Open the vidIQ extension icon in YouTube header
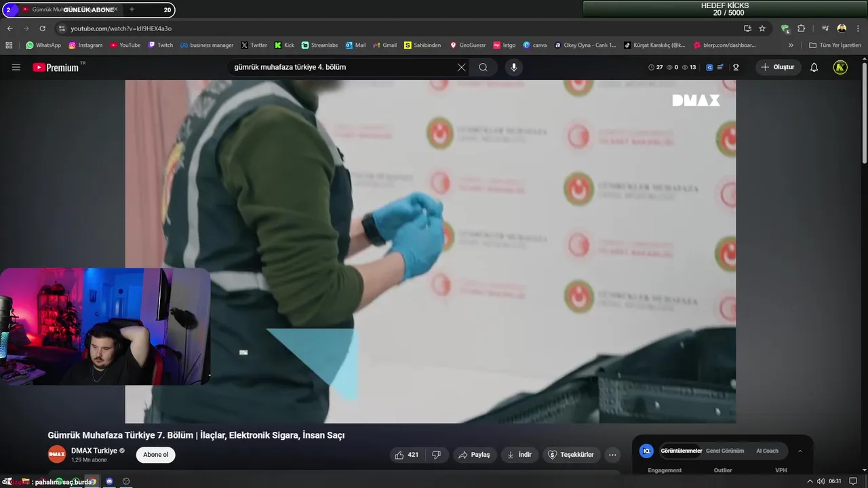 pos(709,67)
